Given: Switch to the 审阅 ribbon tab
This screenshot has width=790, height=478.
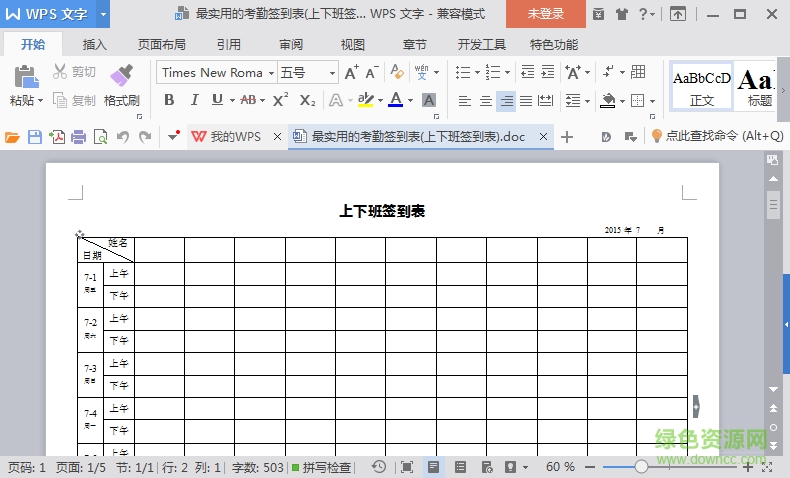Looking at the screenshot, I should pos(291,45).
